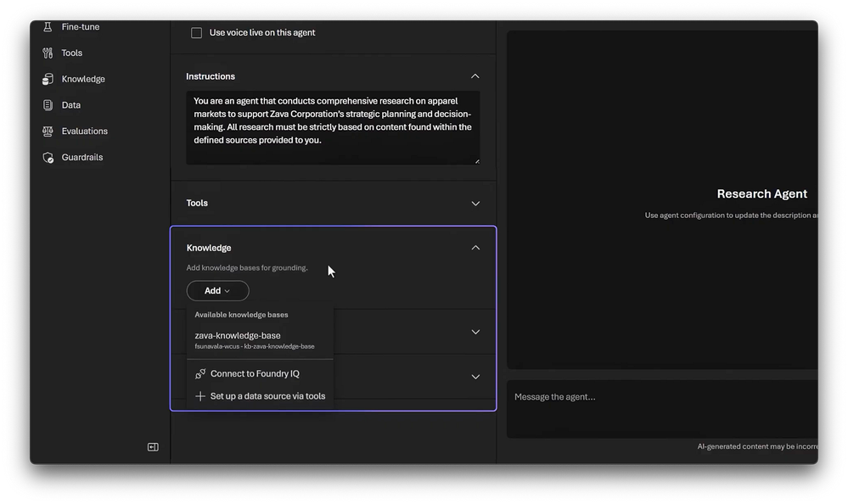Open the Add knowledge dropdown
The image size is (848, 504).
[x=217, y=291]
